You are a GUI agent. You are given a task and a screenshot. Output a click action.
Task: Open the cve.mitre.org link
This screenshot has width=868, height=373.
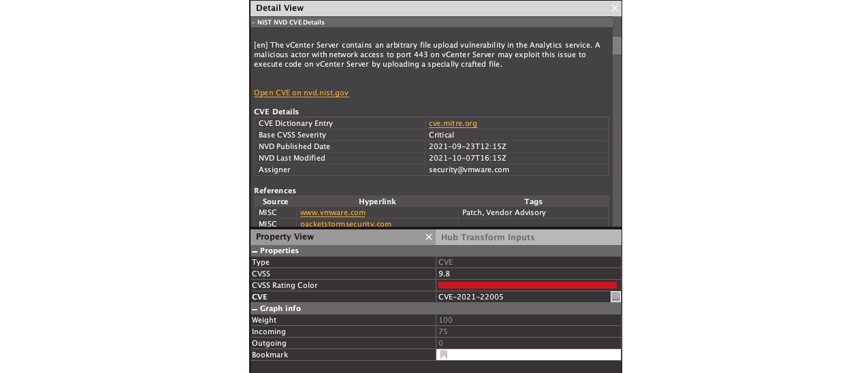click(453, 123)
